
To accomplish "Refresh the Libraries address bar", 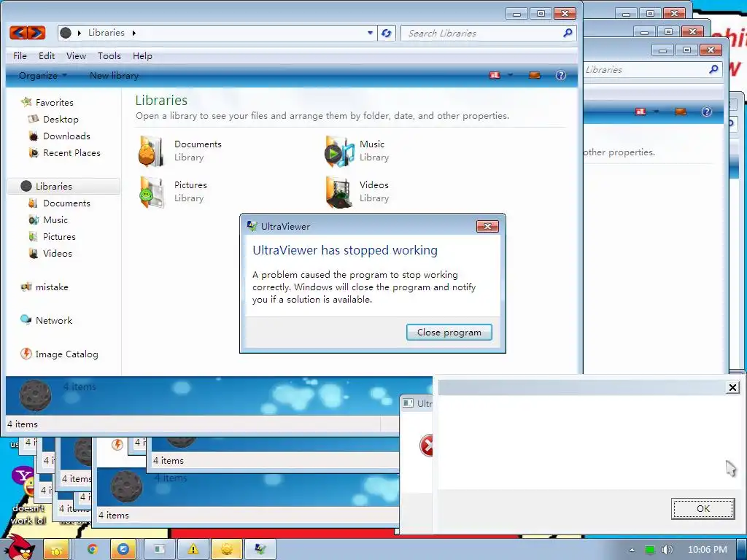I will tap(387, 33).
